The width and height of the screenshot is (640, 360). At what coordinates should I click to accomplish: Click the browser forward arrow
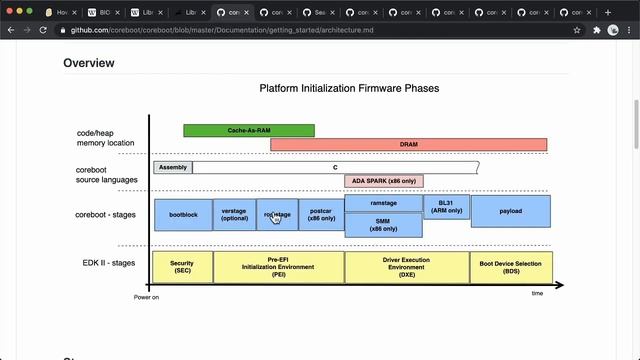27,30
